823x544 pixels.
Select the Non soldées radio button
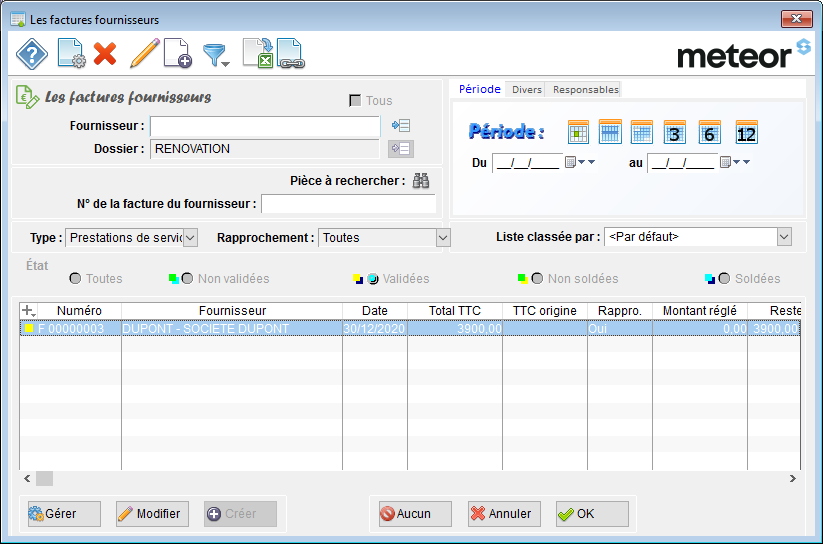[x=537, y=278]
